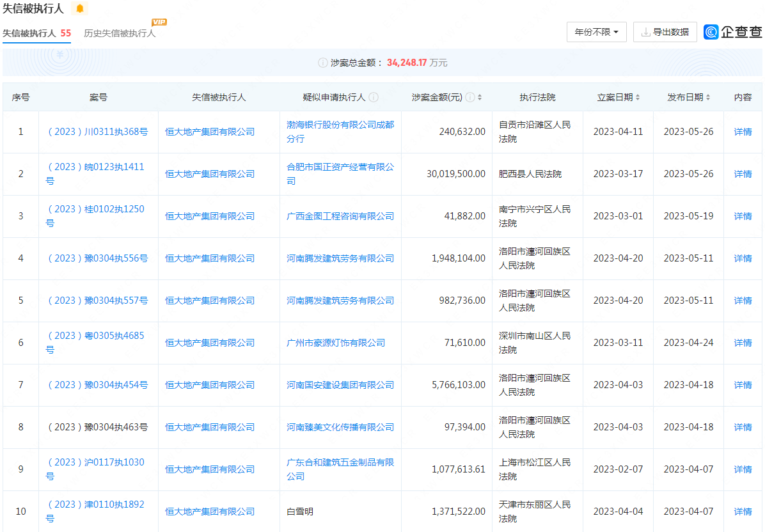This screenshot has height=532, width=765.
Task: Switch to 历史失信被执行人 tab
Action: point(120,33)
